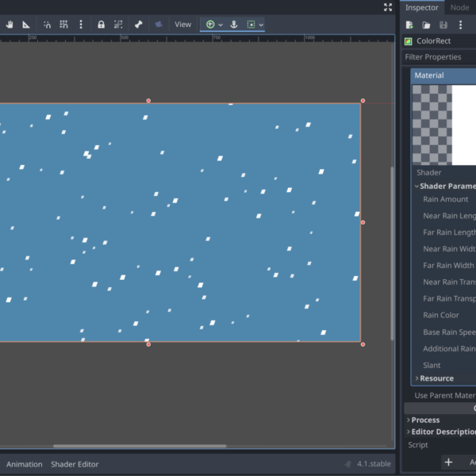Screen dimensions: 476x476
Task: Click Use Parent Material label
Action: 445,396
